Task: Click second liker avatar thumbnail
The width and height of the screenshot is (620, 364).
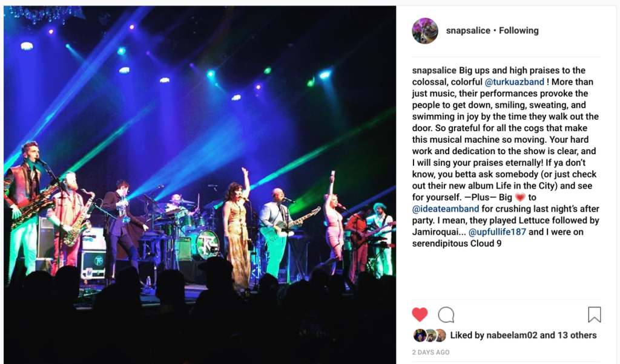Action: pos(430,336)
